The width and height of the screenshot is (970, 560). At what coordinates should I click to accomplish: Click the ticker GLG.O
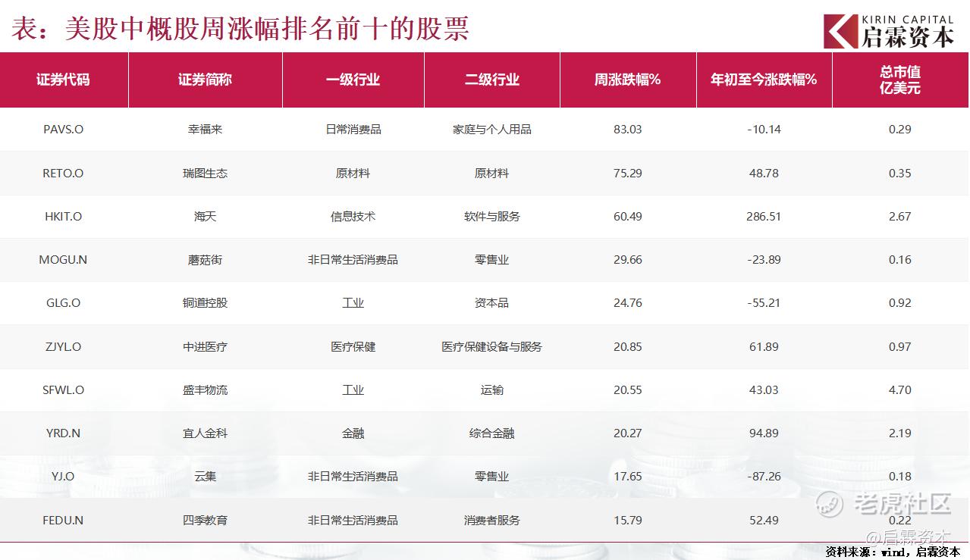[x=63, y=303]
